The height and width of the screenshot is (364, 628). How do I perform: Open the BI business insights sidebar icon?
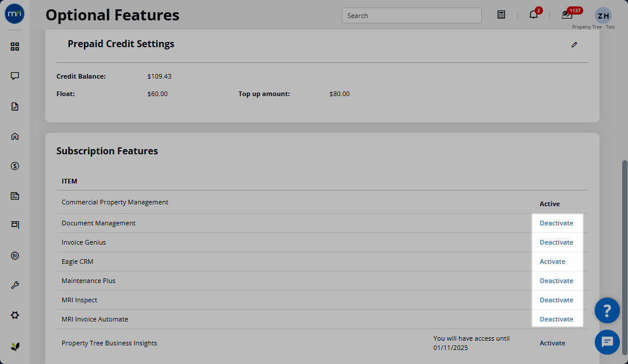click(x=15, y=256)
